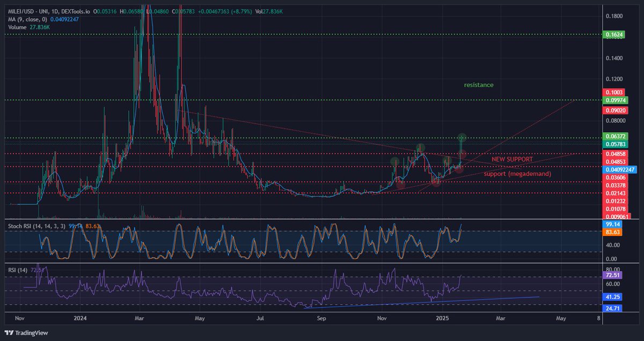
Task: Click the 0.1800 price scale value
Action: [615, 16]
